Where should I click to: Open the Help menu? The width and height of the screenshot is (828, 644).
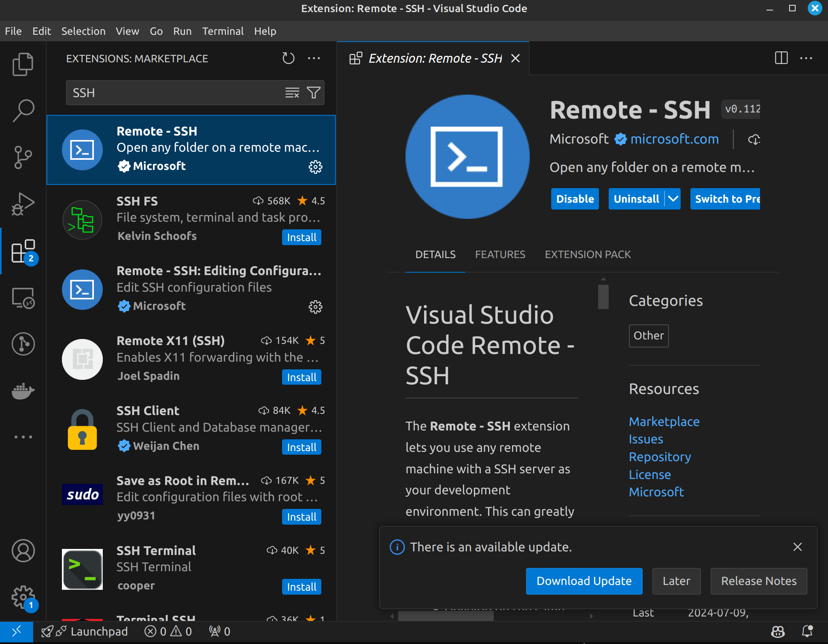point(265,31)
